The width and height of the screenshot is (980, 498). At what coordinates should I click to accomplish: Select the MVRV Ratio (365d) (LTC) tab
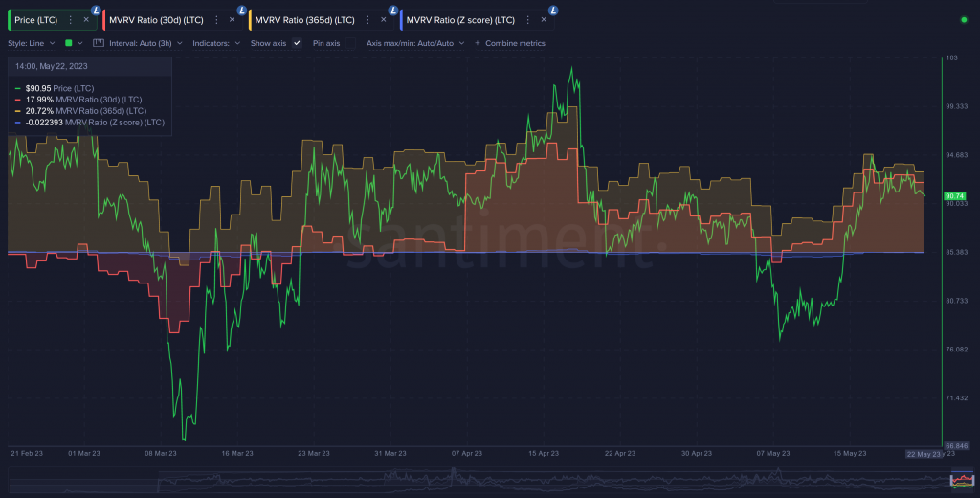tap(303, 19)
